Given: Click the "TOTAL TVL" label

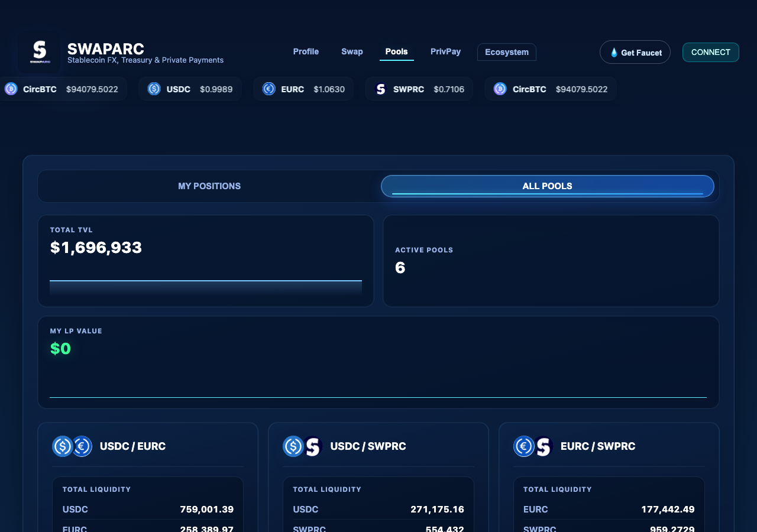Looking at the screenshot, I should coord(72,230).
